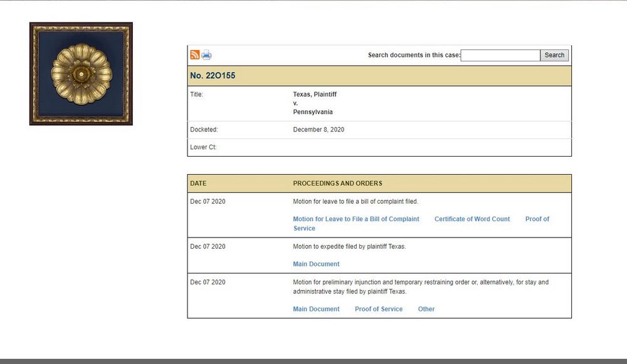Open Motion for Leave to File a Bill of Complaint
The height and width of the screenshot is (364, 627).
pos(355,219)
